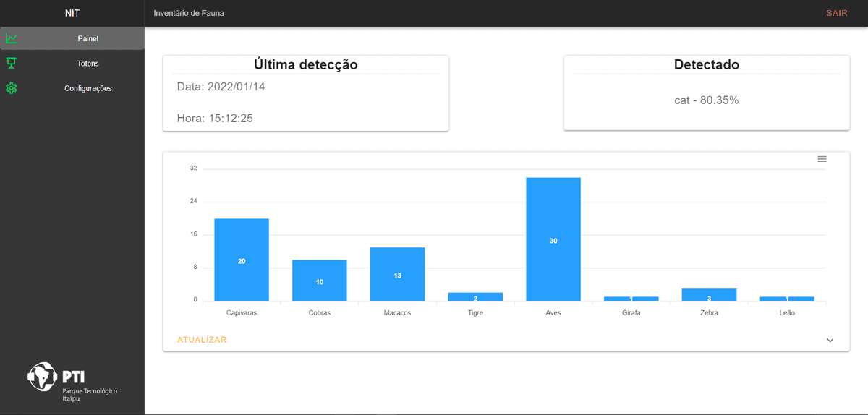Open the Configurações menu item

88,88
